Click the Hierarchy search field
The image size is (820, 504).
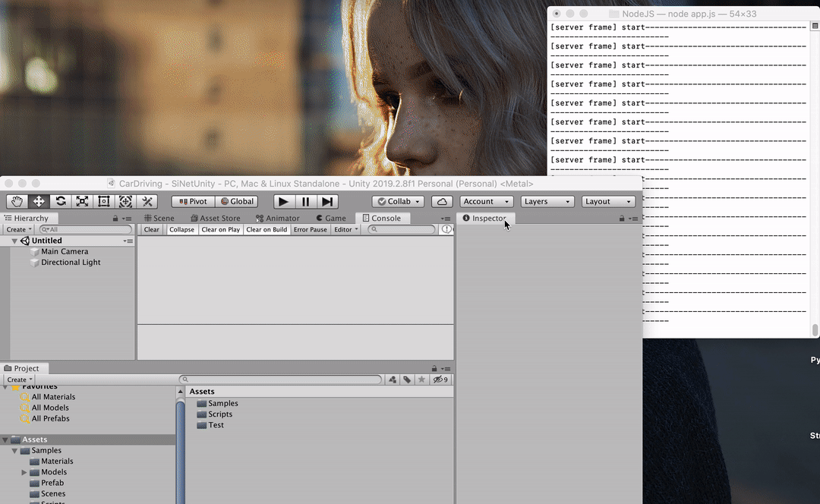[x=86, y=229]
